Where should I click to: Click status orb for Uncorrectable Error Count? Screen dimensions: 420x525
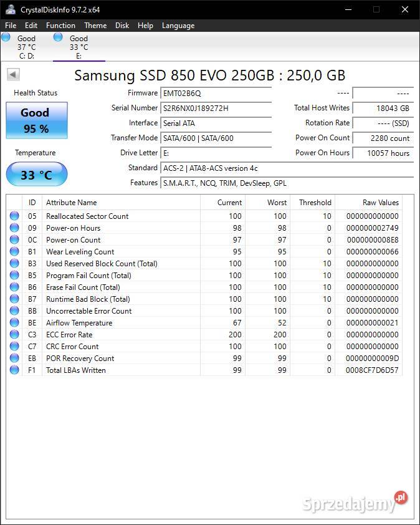tap(14, 311)
